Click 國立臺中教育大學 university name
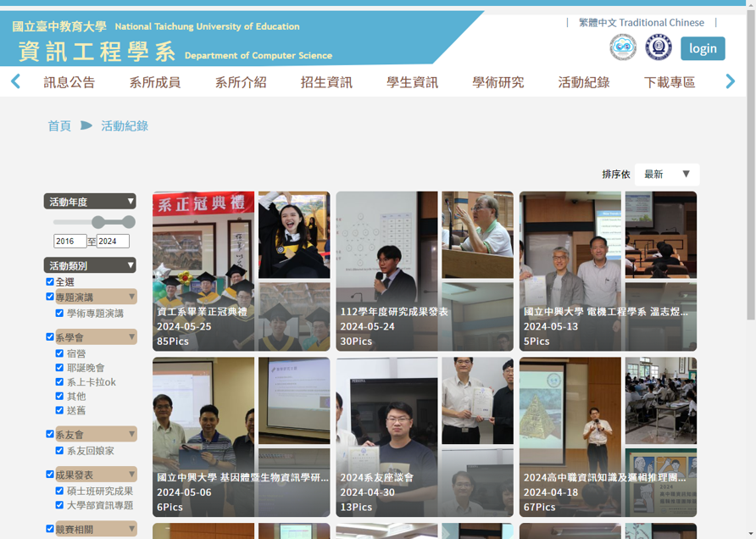This screenshot has width=756, height=539. click(x=58, y=26)
